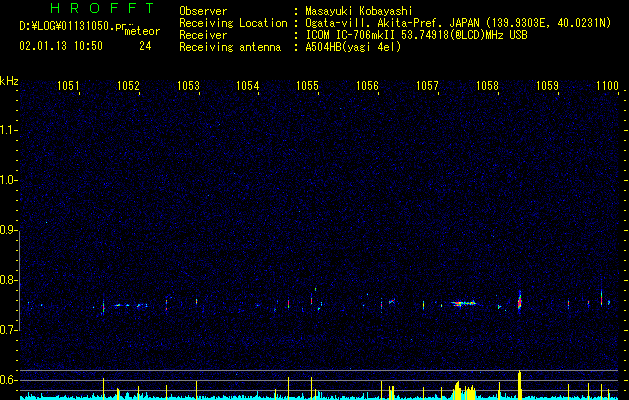The image size is (629, 400).
Task: Click the 1057 time axis marker
Action: coord(427,86)
